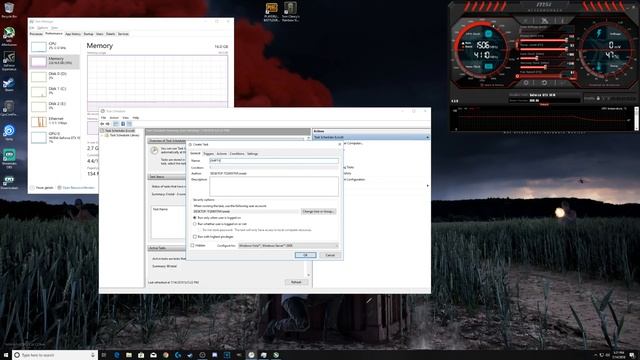Click Refresh button in Task Scheduler
Viewport: 640px width, 360px height.
click(x=296, y=282)
